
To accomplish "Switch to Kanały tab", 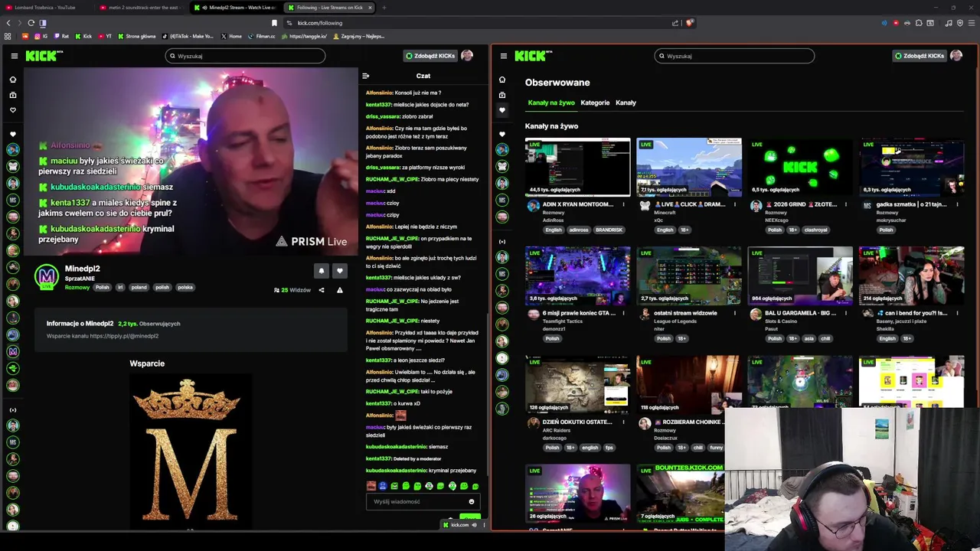I will pyautogui.click(x=626, y=103).
